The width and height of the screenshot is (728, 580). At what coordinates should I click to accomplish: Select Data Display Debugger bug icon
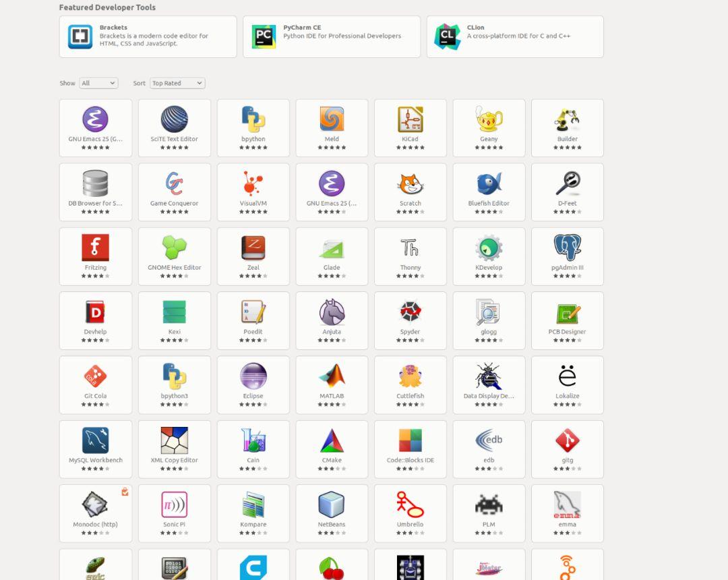click(x=489, y=376)
